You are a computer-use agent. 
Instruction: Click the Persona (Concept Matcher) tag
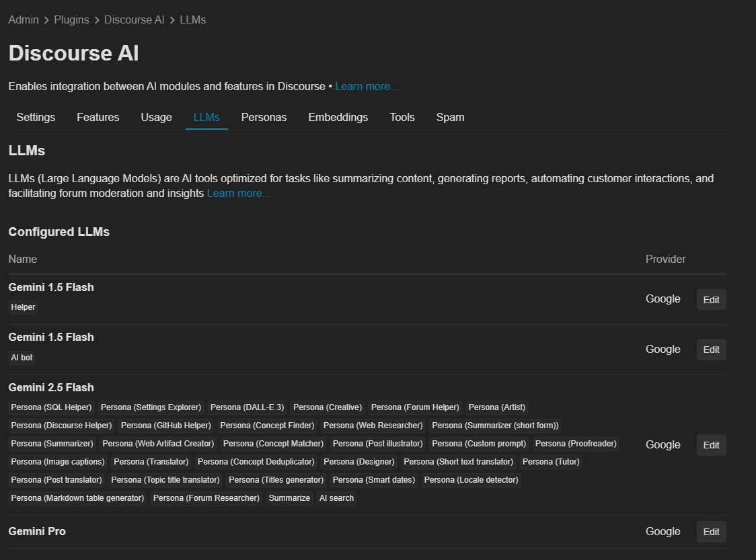coord(273,444)
